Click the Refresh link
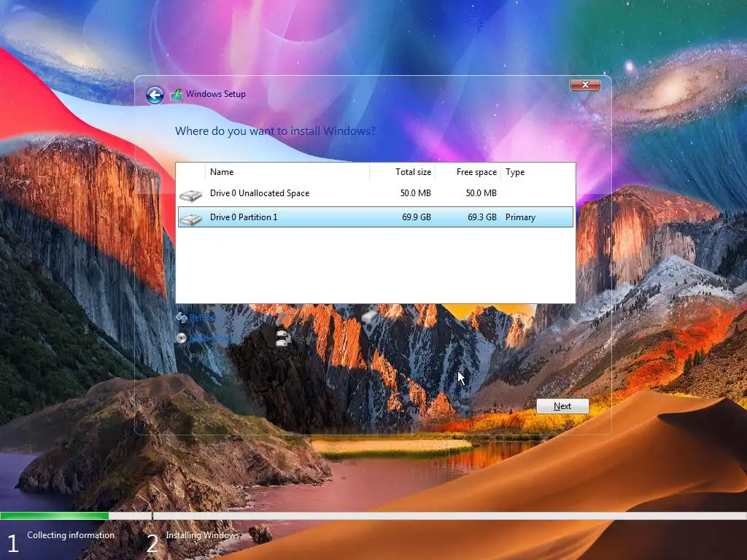 (203, 318)
